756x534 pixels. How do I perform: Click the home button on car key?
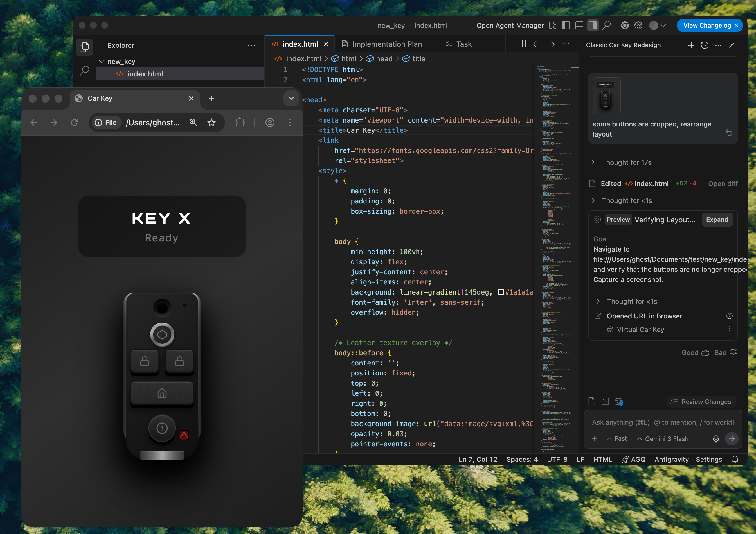[162, 393]
